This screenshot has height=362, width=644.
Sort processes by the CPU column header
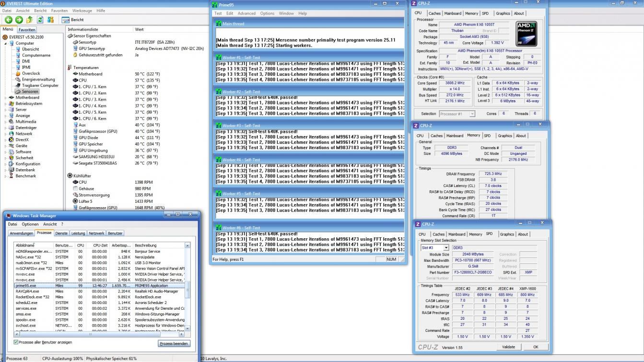click(x=81, y=245)
